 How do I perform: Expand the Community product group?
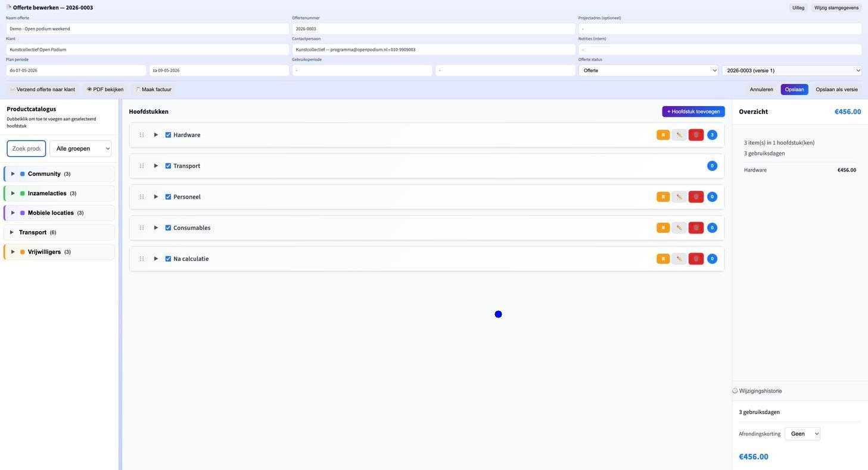13,174
